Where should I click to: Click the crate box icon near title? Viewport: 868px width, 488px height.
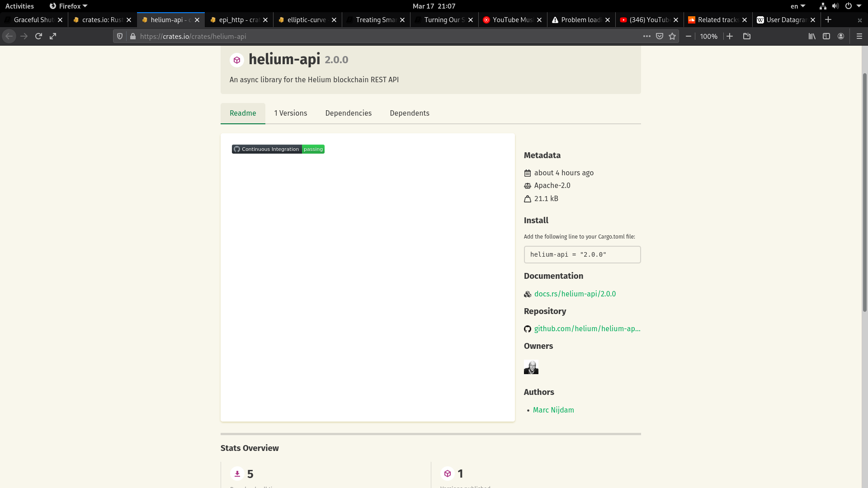coord(237,60)
